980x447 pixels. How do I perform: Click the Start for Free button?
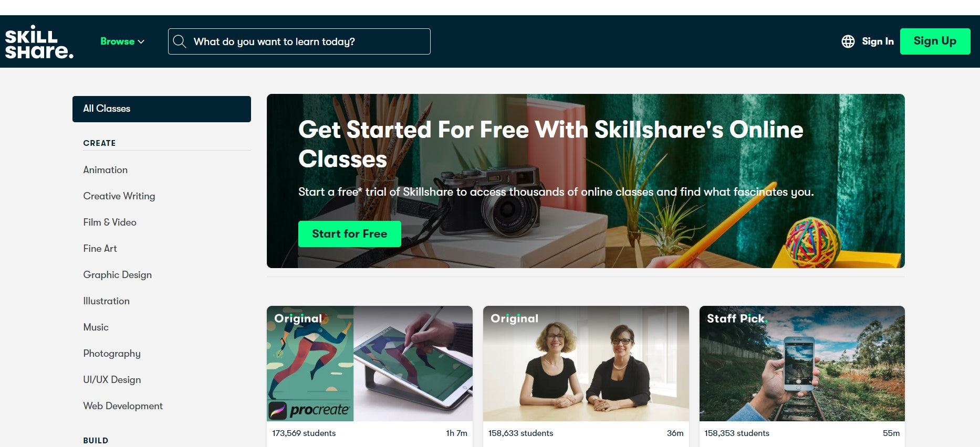pyautogui.click(x=350, y=234)
